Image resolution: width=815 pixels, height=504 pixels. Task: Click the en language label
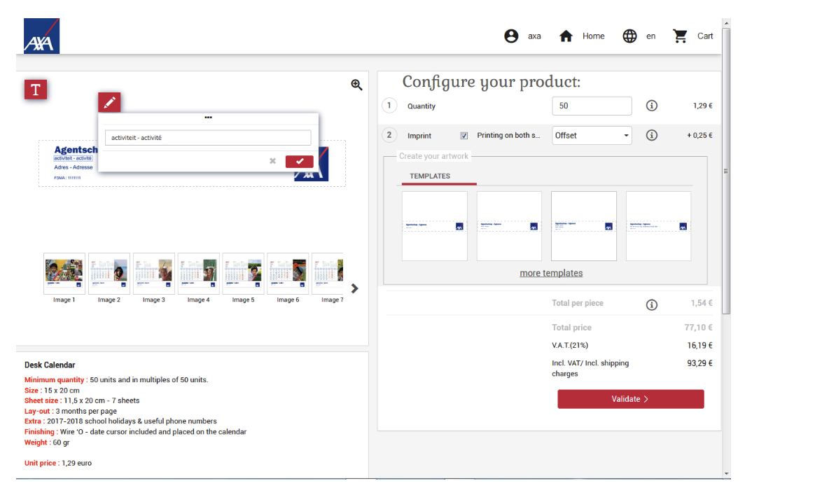[650, 36]
